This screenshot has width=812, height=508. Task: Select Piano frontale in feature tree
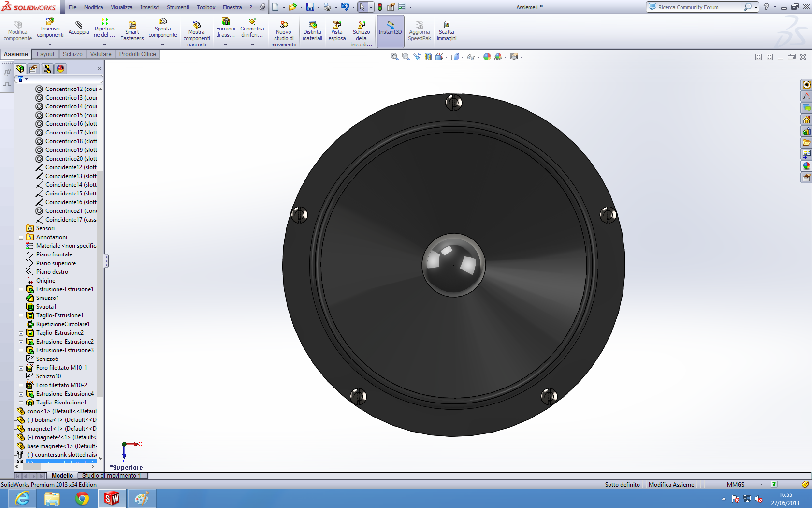(x=54, y=254)
